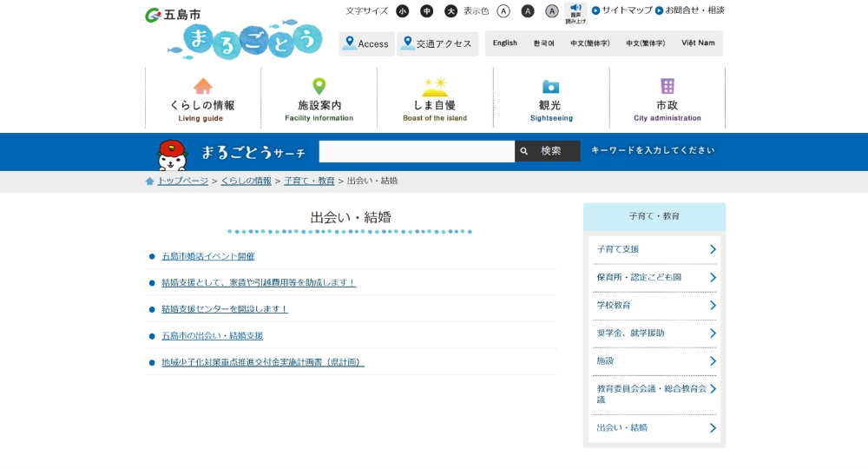Open 施設 in the sidebar

[654, 361]
